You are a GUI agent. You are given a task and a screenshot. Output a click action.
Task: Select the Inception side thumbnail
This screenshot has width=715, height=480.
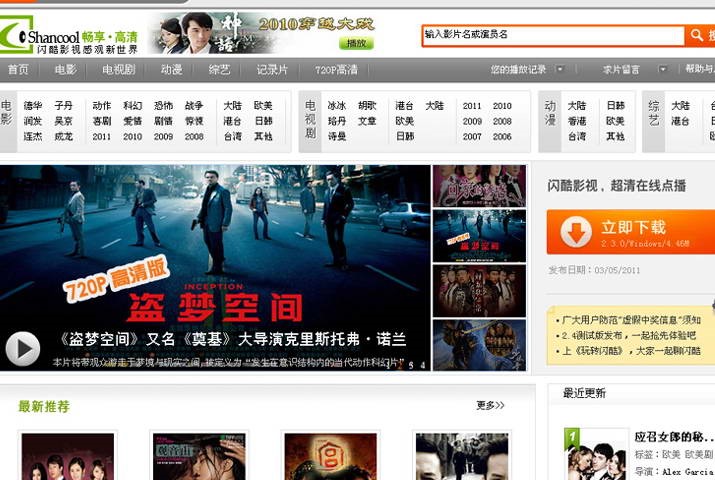(479, 236)
